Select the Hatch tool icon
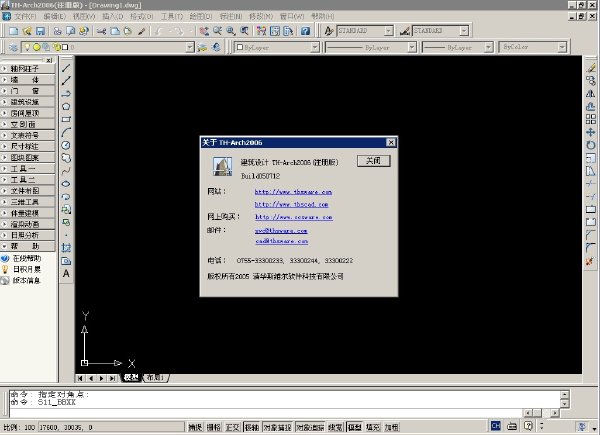The height and width of the screenshot is (435, 600). (x=66, y=248)
